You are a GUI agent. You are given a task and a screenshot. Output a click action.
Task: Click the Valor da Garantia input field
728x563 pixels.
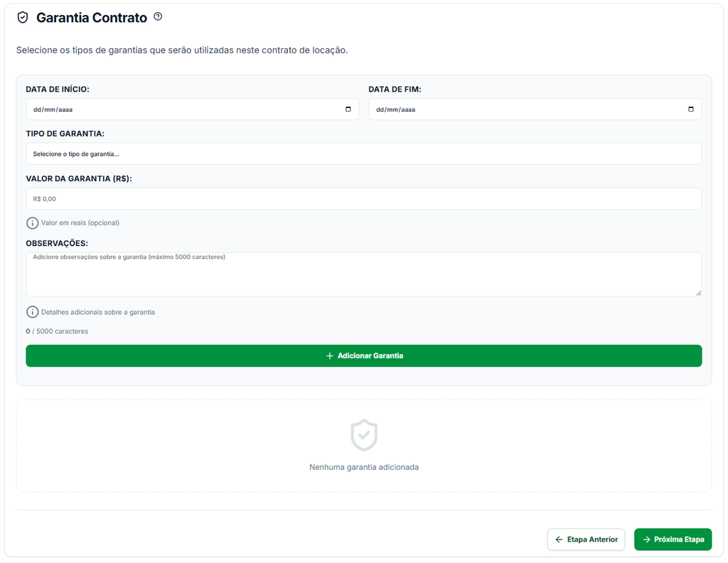[x=363, y=198]
